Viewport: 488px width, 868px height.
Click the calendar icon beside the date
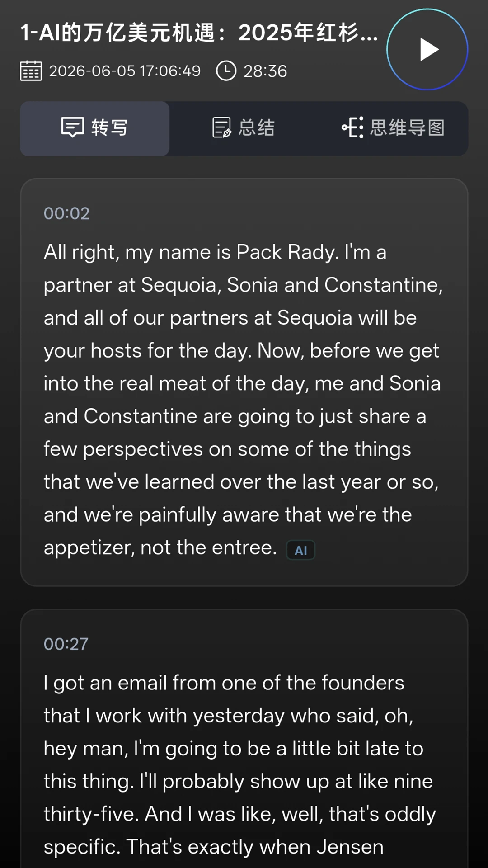coord(31,71)
